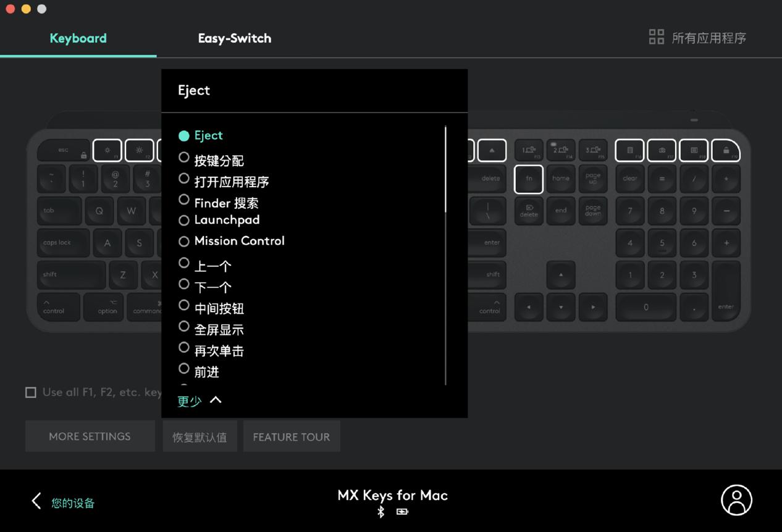
Task: Start the FEATURE TOUR
Action: (292, 437)
